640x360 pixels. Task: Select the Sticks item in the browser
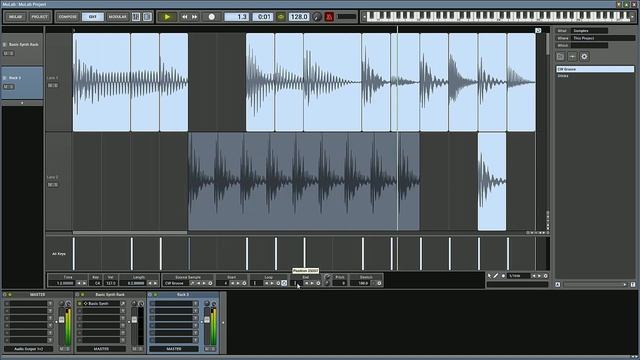[x=595, y=76]
